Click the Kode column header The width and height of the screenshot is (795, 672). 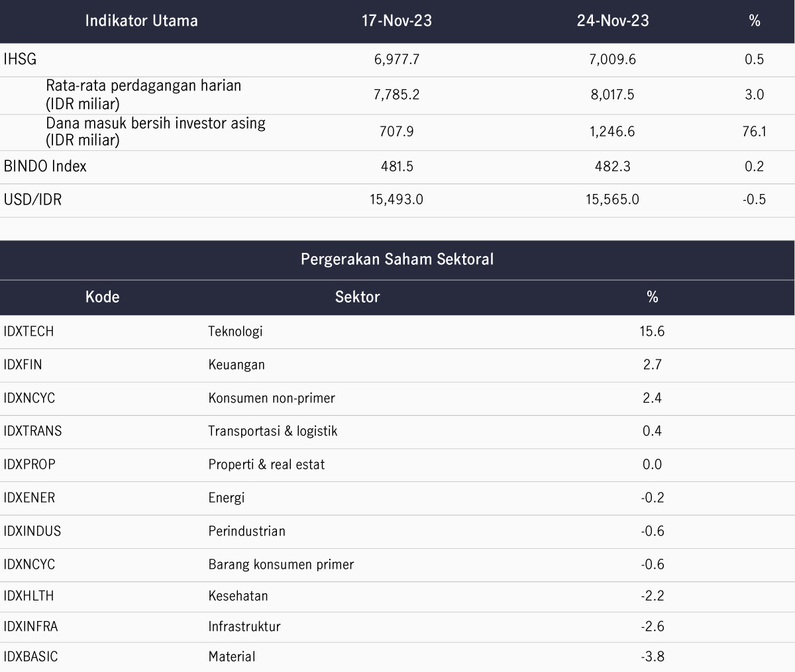click(103, 297)
